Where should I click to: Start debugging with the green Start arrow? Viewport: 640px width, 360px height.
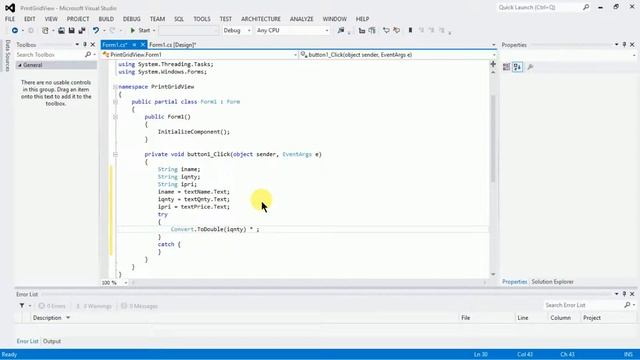tap(133, 31)
